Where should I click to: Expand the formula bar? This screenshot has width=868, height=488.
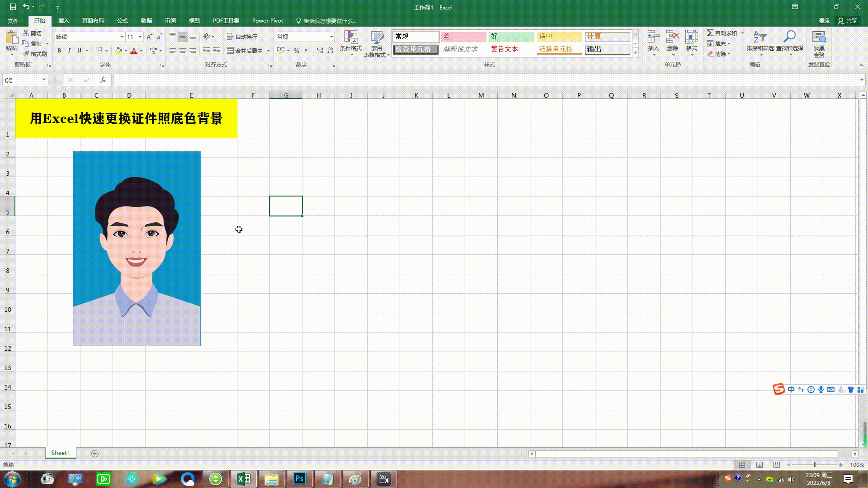tap(862, 80)
